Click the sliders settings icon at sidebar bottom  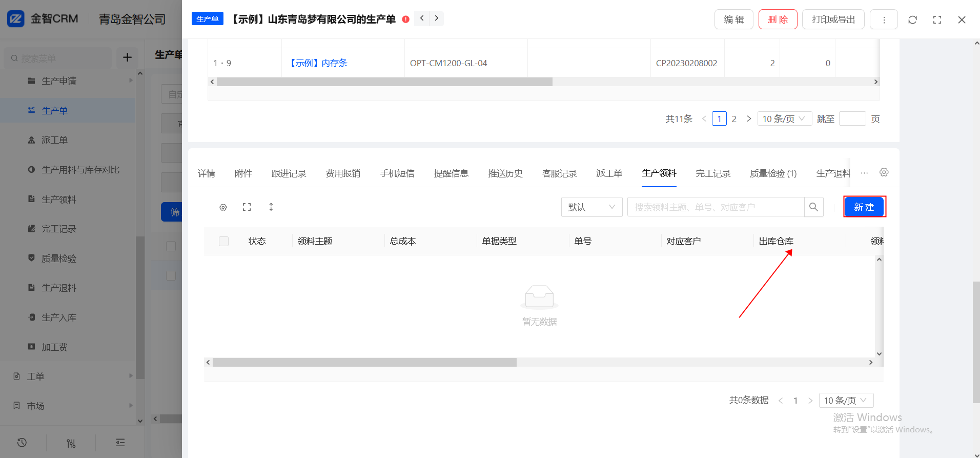point(71,443)
